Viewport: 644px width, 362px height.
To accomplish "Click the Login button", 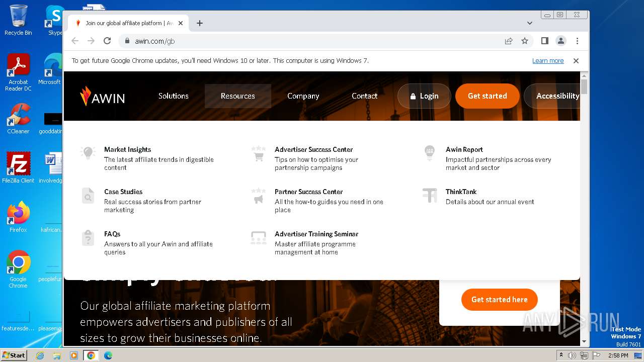I will (x=424, y=96).
